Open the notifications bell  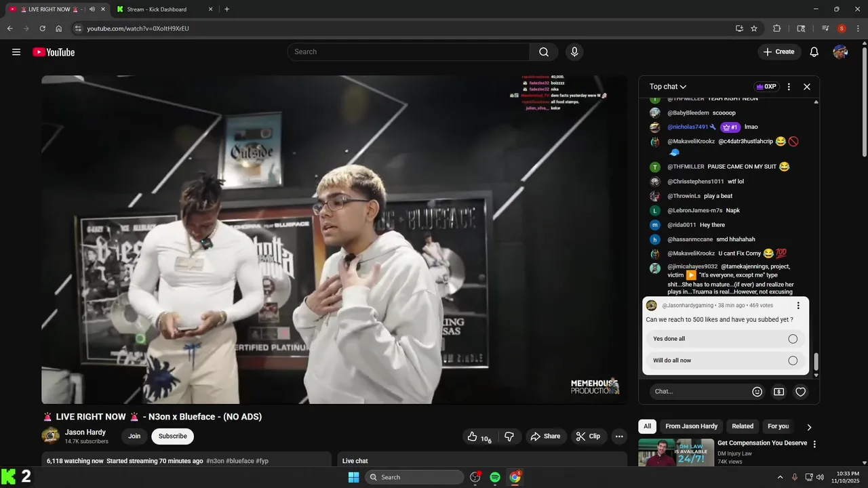pos(814,52)
